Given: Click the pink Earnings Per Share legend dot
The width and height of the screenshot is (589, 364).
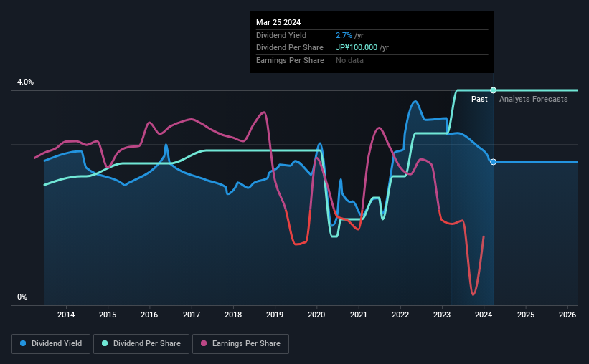Looking at the screenshot, I should [x=204, y=343].
